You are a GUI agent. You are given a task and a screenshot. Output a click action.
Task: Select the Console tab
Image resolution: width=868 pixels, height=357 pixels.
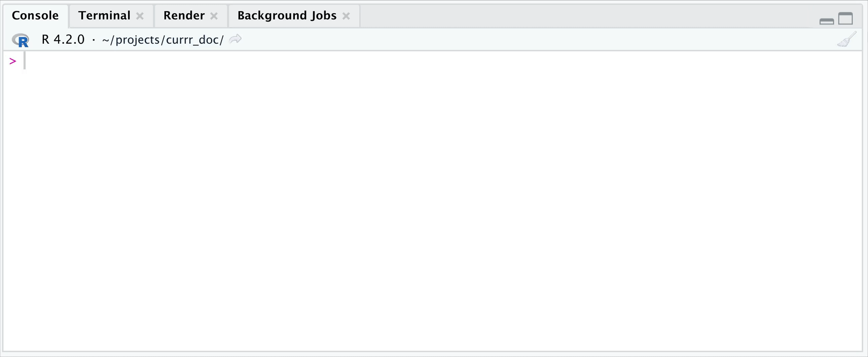pos(34,15)
